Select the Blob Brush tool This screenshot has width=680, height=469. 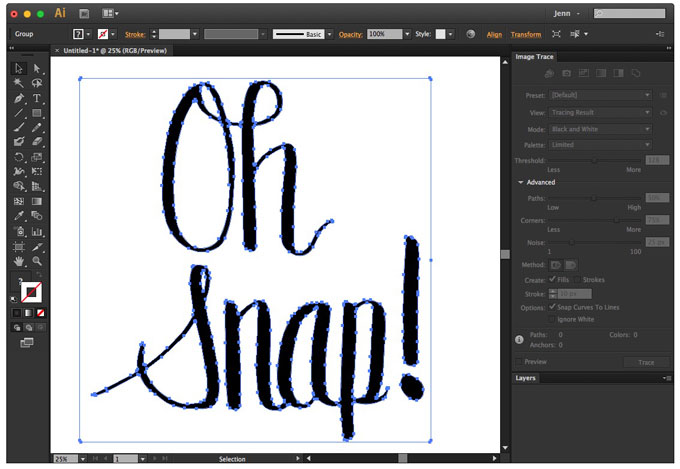[19, 142]
